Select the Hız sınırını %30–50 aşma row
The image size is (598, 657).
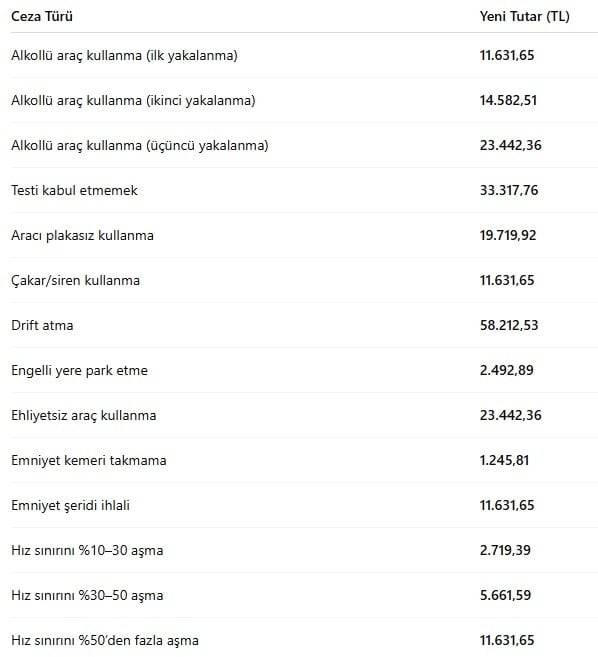[x=304, y=595]
